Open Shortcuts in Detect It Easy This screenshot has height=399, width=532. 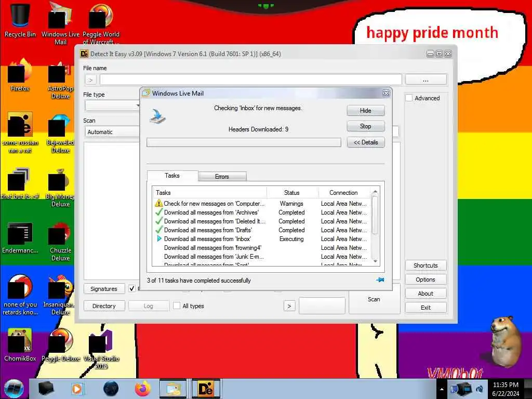[426, 265]
